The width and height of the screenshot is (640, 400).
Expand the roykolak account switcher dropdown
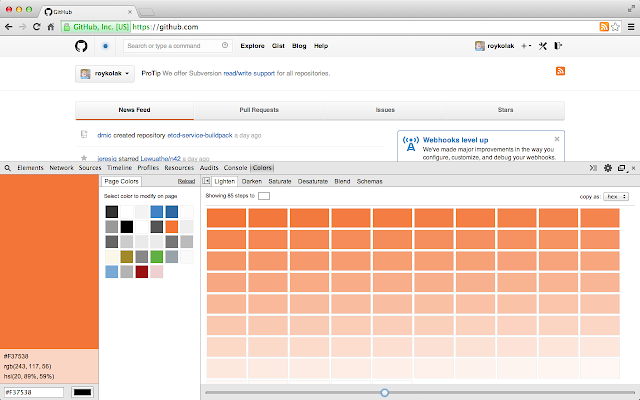point(105,74)
